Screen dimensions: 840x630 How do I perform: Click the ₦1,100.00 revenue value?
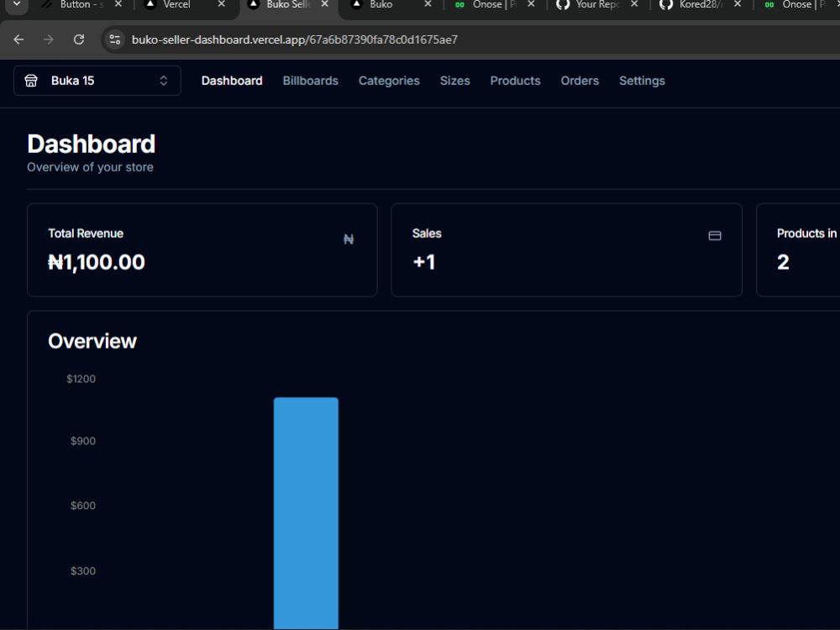[x=97, y=262]
